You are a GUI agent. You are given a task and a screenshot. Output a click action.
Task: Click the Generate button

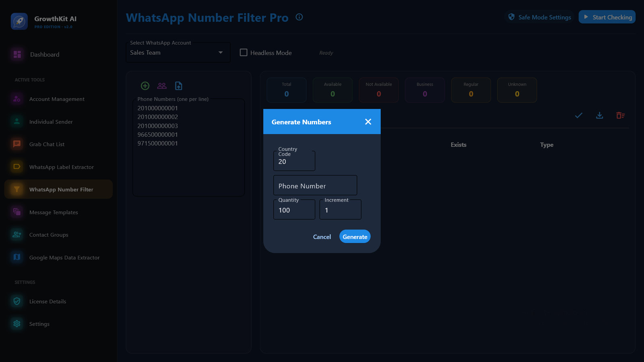tap(355, 237)
